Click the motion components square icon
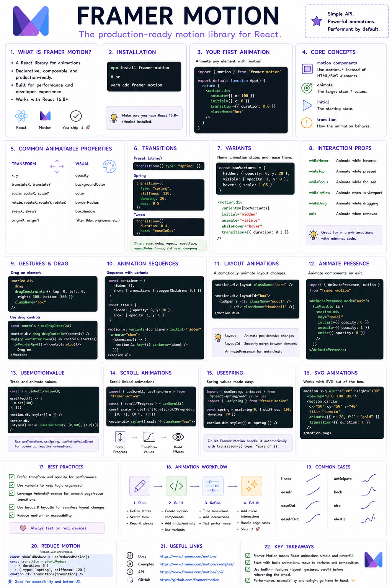This screenshot has height=588, width=392. [x=307, y=69]
